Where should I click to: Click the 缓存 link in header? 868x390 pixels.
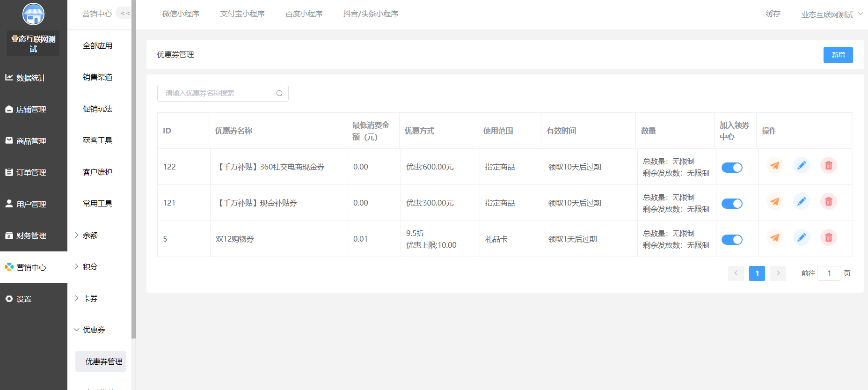[x=773, y=14]
